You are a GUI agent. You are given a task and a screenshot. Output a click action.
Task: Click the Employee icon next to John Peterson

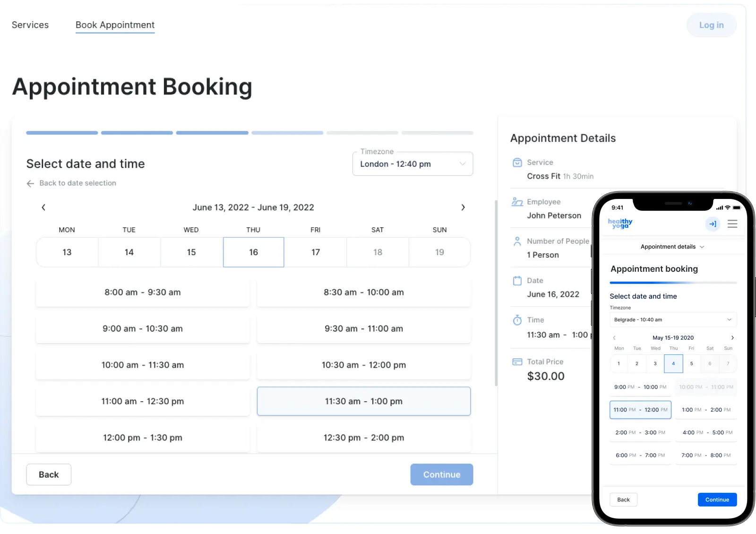517,201
